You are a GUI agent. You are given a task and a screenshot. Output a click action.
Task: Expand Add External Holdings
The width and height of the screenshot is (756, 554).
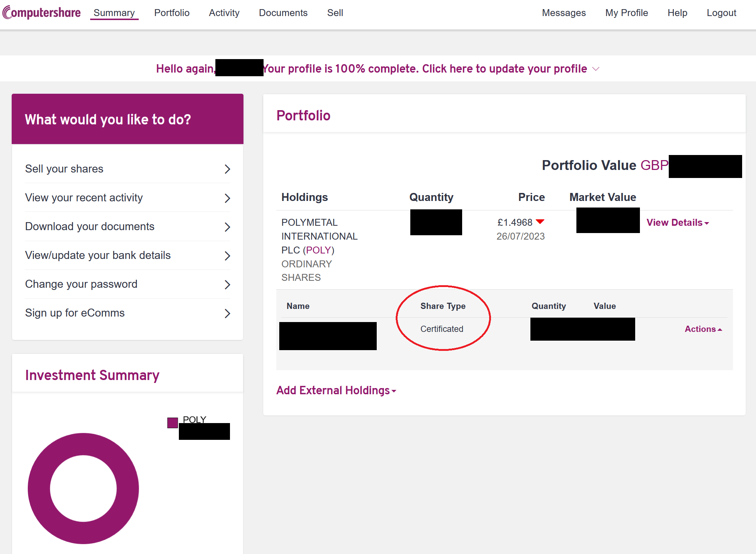tap(336, 390)
